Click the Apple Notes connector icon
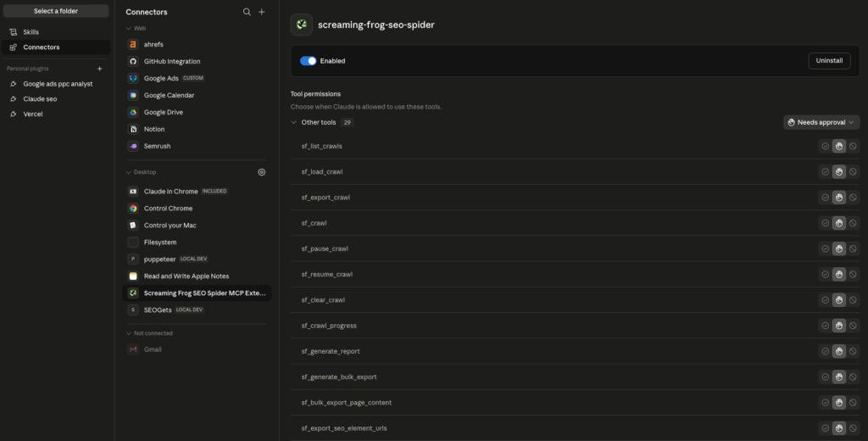The width and height of the screenshot is (868, 441). pos(133,276)
